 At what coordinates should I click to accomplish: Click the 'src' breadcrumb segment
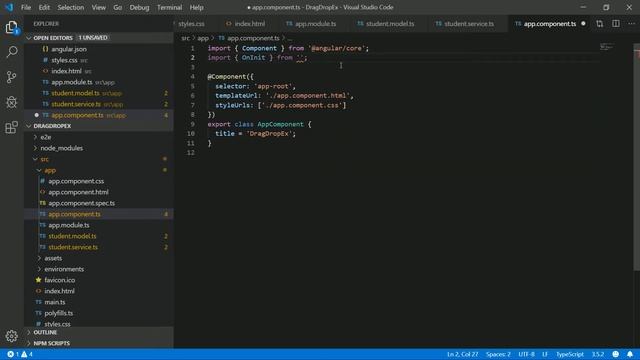click(x=185, y=38)
